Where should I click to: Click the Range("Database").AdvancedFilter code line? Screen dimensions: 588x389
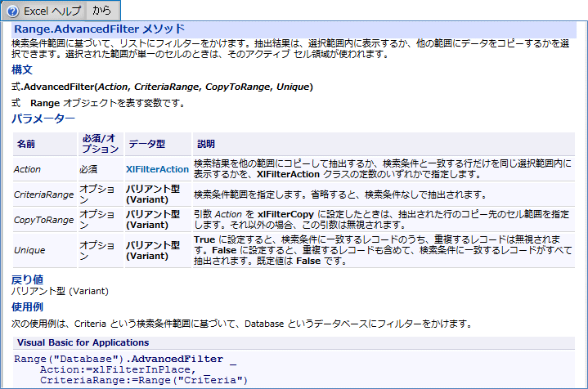[125, 359]
